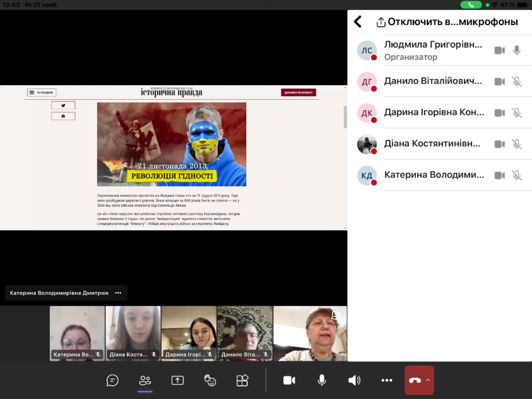Toggle microphone for Данило Віталійович
The image size is (532, 399).
516,82
